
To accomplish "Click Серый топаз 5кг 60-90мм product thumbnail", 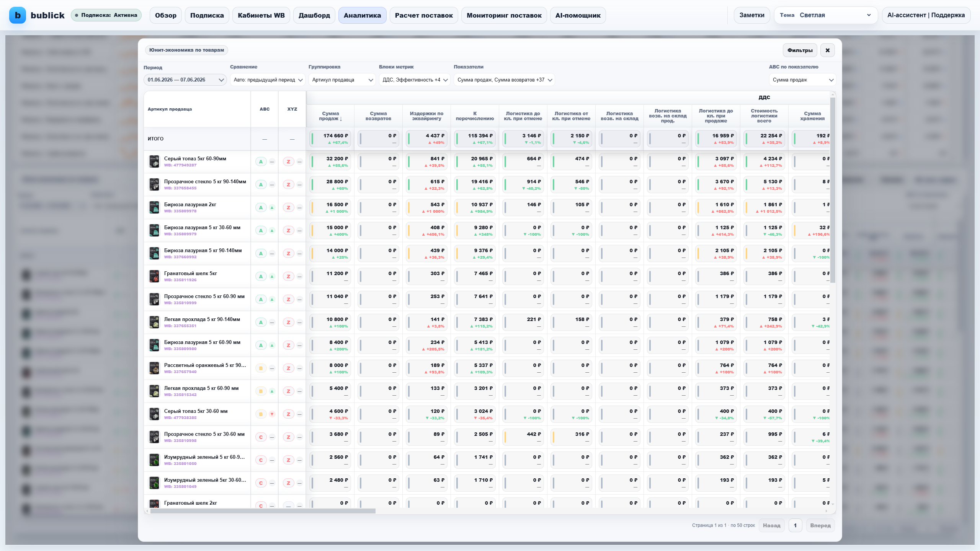I will tap(154, 161).
